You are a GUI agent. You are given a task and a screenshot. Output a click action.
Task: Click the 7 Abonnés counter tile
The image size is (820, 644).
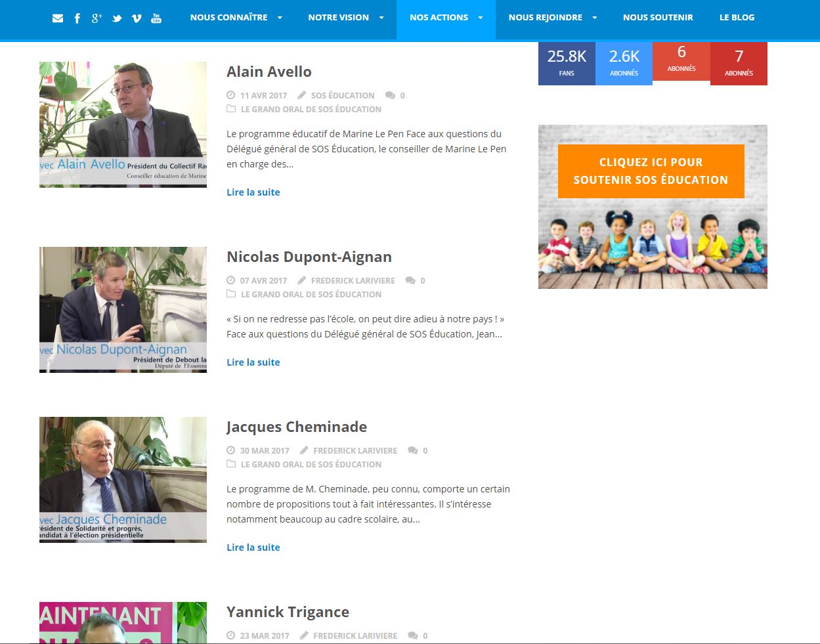coord(739,64)
